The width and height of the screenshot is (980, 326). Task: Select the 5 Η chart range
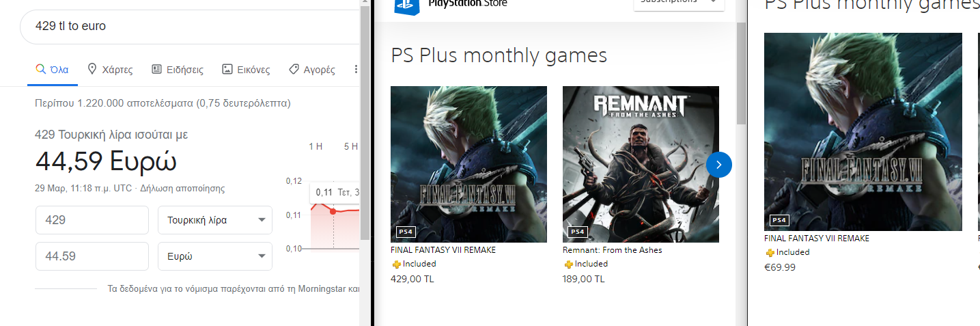point(350,146)
